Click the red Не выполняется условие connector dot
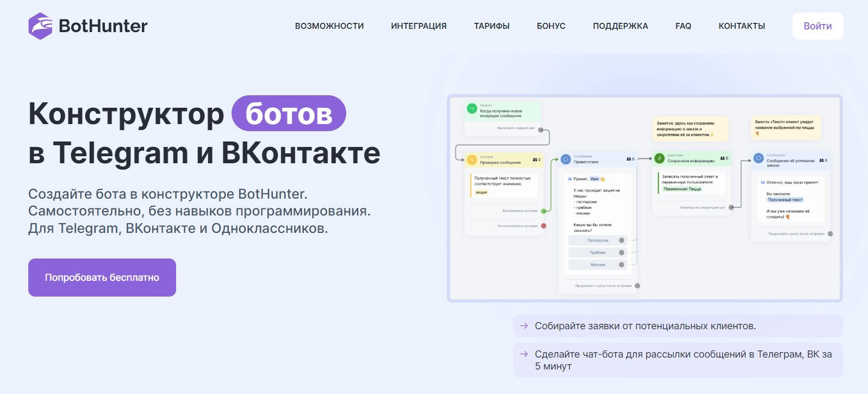The width and height of the screenshot is (868, 394). click(544, 226)
